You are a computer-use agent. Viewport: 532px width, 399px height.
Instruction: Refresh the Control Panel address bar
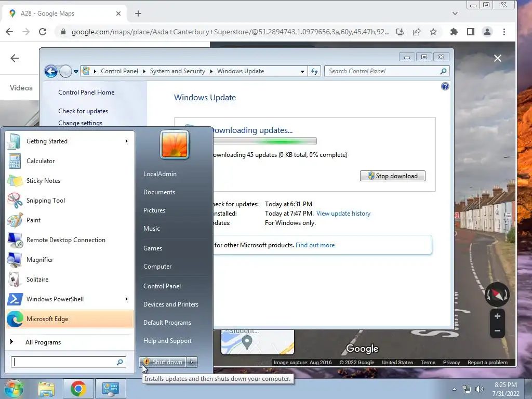pyautogui.click(x=314, y=71)
